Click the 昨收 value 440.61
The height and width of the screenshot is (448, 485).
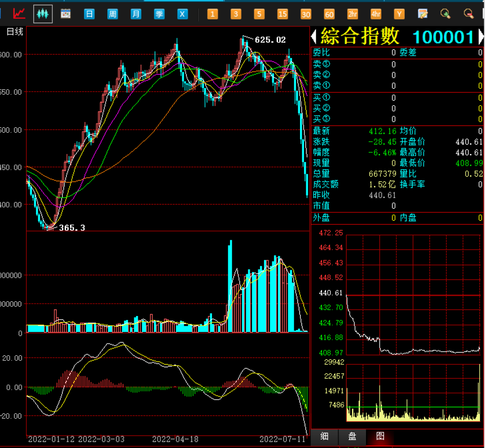click(x=382, y=195)
